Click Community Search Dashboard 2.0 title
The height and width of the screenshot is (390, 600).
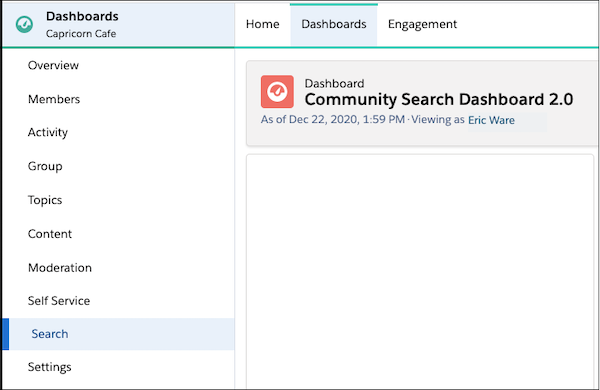[439, 100]
